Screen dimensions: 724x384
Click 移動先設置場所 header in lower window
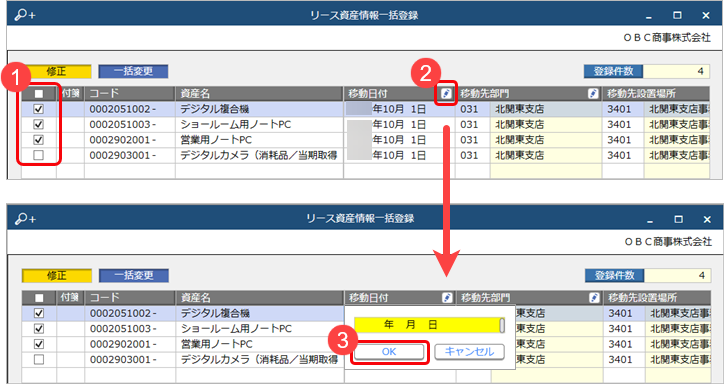(x=657, y=298)
